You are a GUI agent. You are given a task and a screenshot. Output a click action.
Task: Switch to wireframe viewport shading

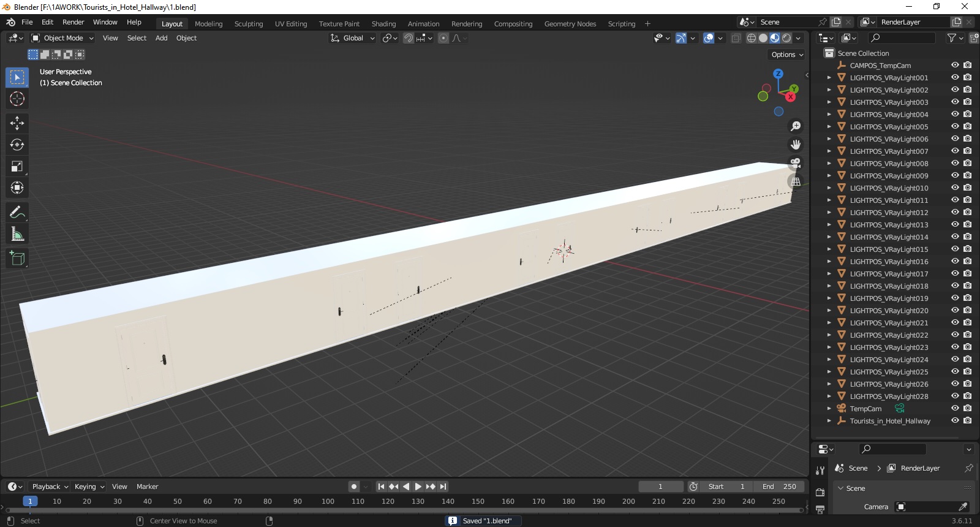click(x=752, y=38)
